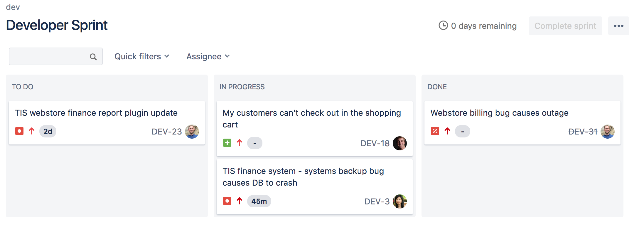Open the Webstore billing bug causes outage card
644x242 pixels.
499,113
